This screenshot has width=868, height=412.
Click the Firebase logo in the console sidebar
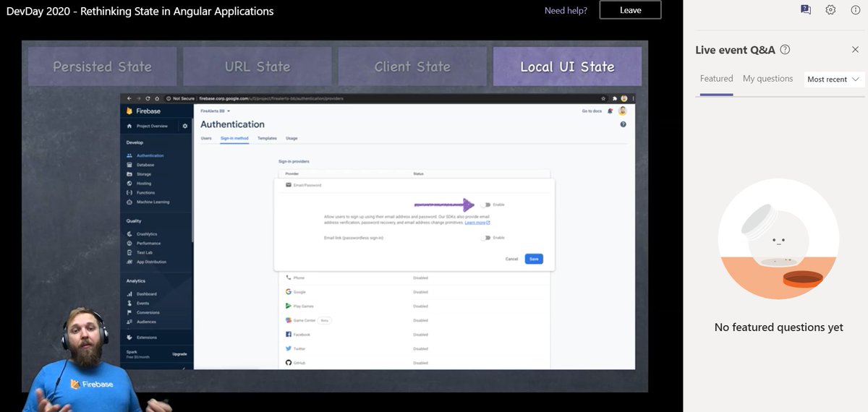pos(129,111)
